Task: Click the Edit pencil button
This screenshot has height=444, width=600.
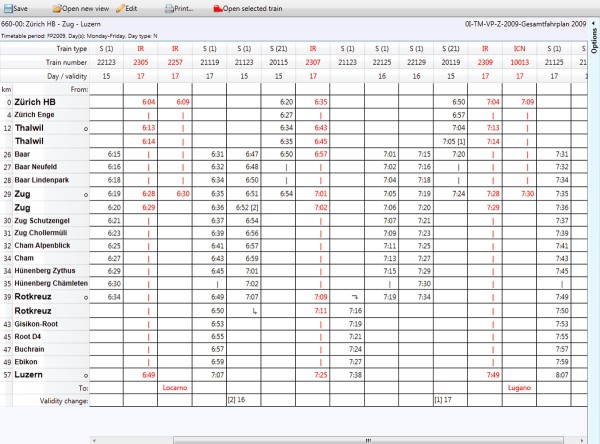Action: click(x=126, y=7)
